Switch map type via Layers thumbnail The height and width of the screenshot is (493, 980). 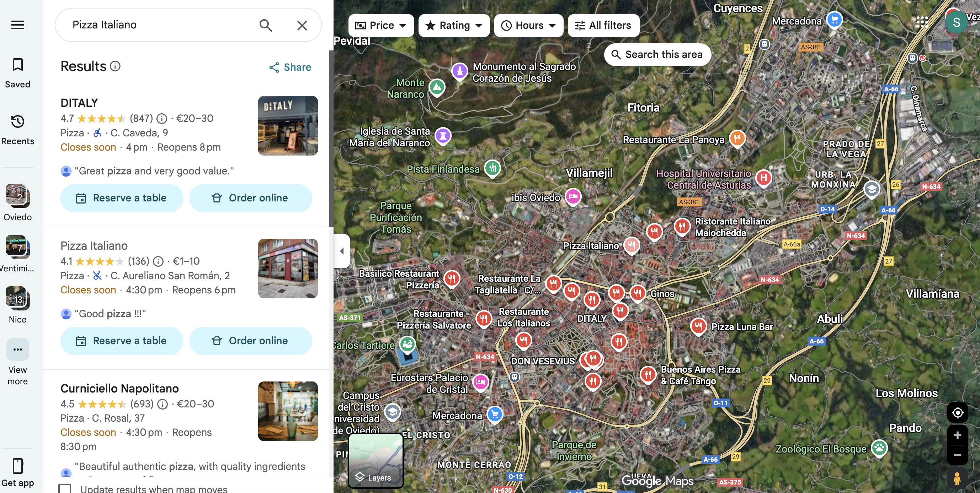tap(376, 460)
